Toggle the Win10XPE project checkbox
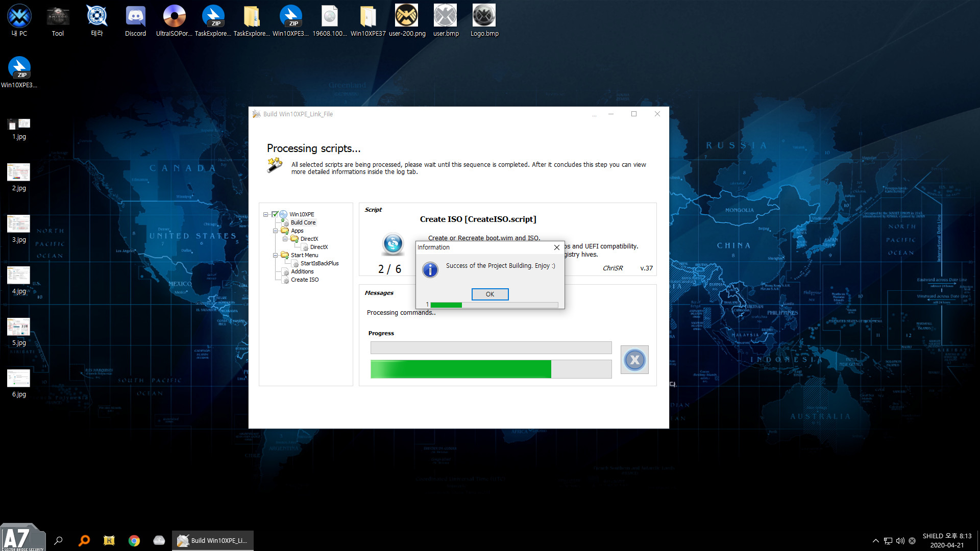This screenshot has height=551, width=980. tap(275, 214)
